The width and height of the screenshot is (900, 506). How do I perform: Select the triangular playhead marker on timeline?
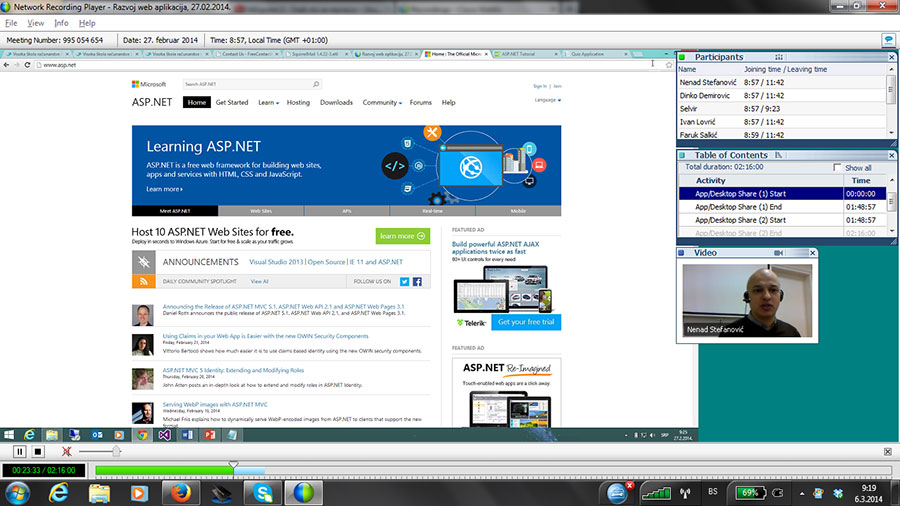(234, 465)
